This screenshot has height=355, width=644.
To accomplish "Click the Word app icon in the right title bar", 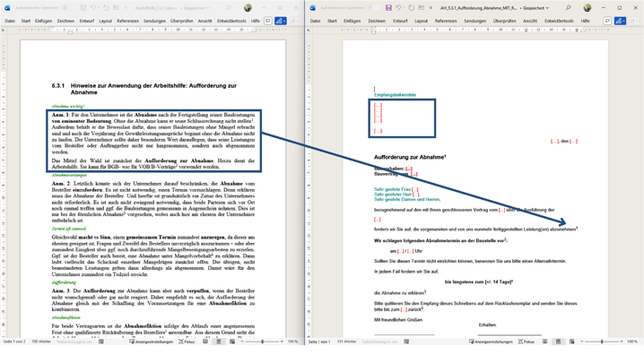I will (x=312, y=8).
